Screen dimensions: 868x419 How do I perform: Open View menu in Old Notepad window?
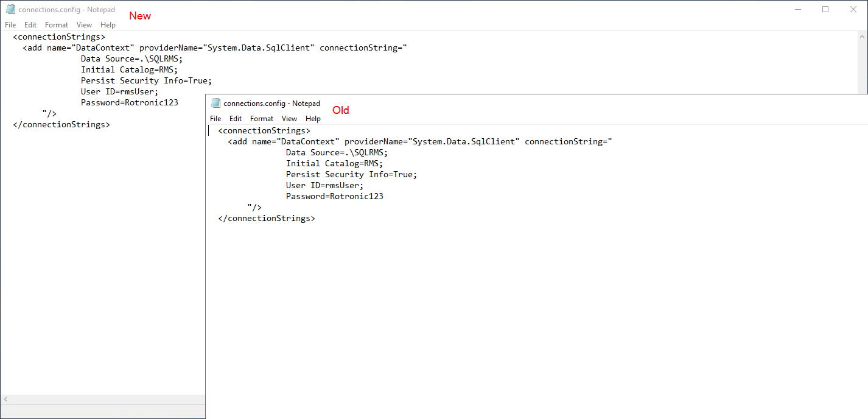[x=290, y=119]
